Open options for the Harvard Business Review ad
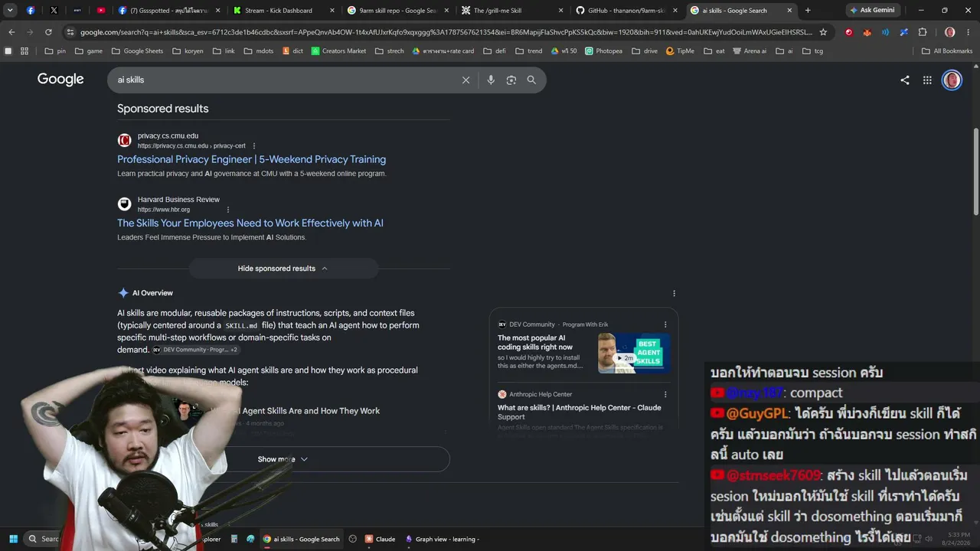 click(227, 210)
